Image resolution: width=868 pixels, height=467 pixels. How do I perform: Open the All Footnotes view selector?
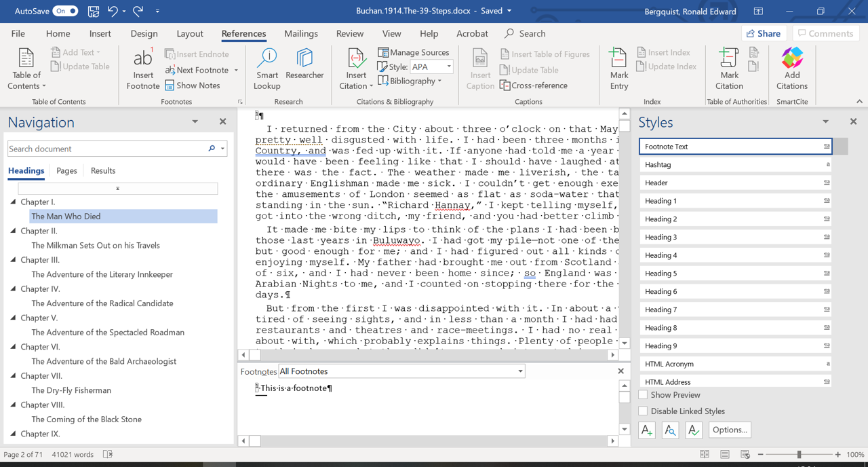coord(520,371)
